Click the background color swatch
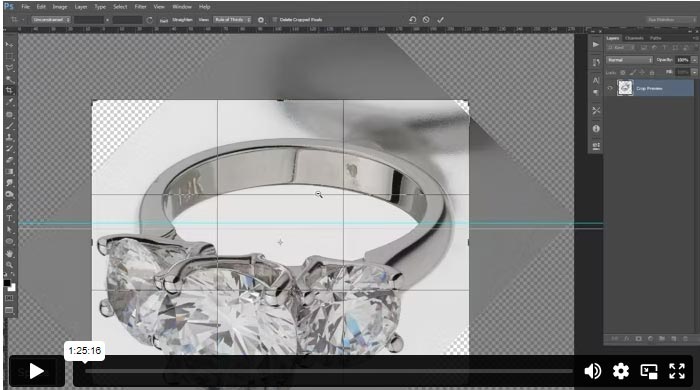700x390 pixels. 12,288
